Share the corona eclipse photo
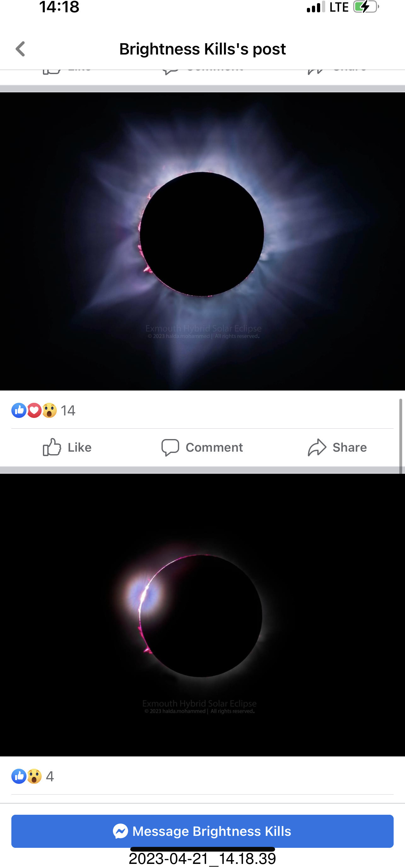 click(337, 448)
